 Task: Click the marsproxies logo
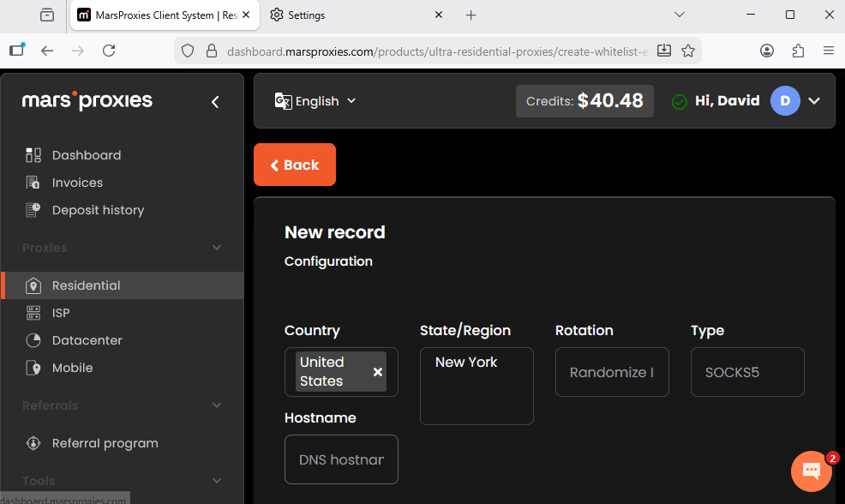pos(87,100)
